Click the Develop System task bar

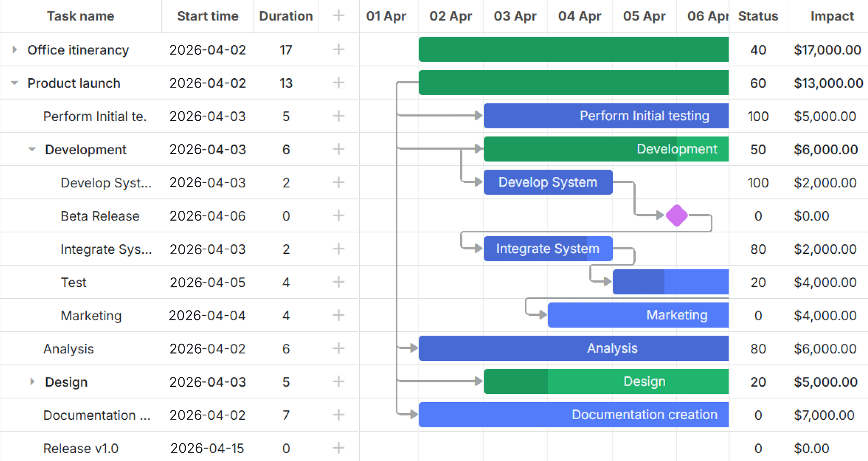[x=548, y=182]
